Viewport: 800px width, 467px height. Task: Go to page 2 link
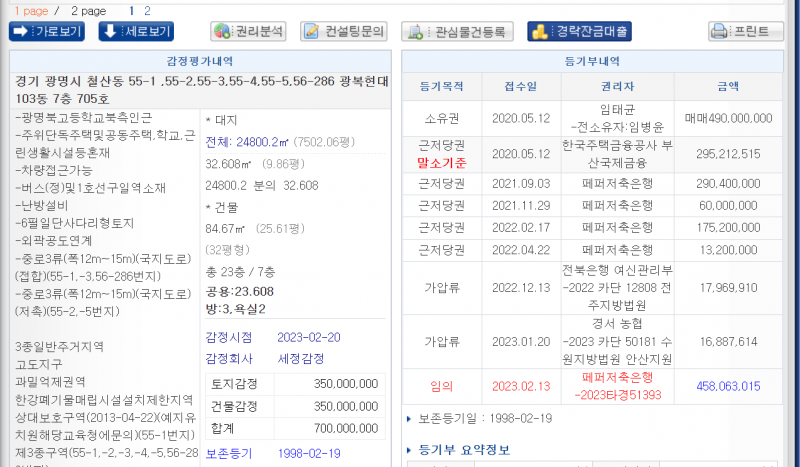tap(147, 11)
